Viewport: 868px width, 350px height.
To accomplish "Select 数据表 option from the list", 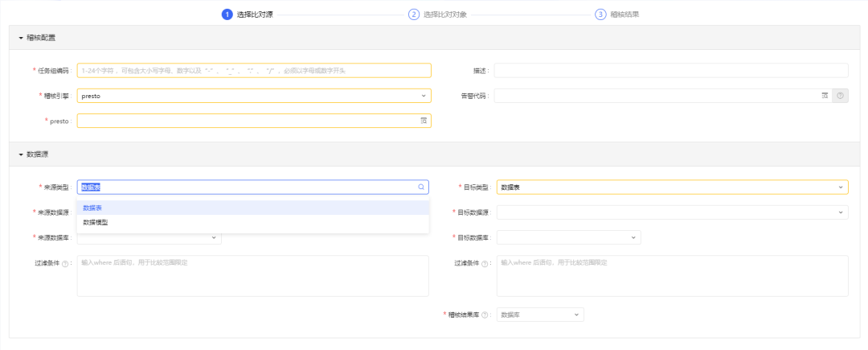I will (x=92, y=208).
